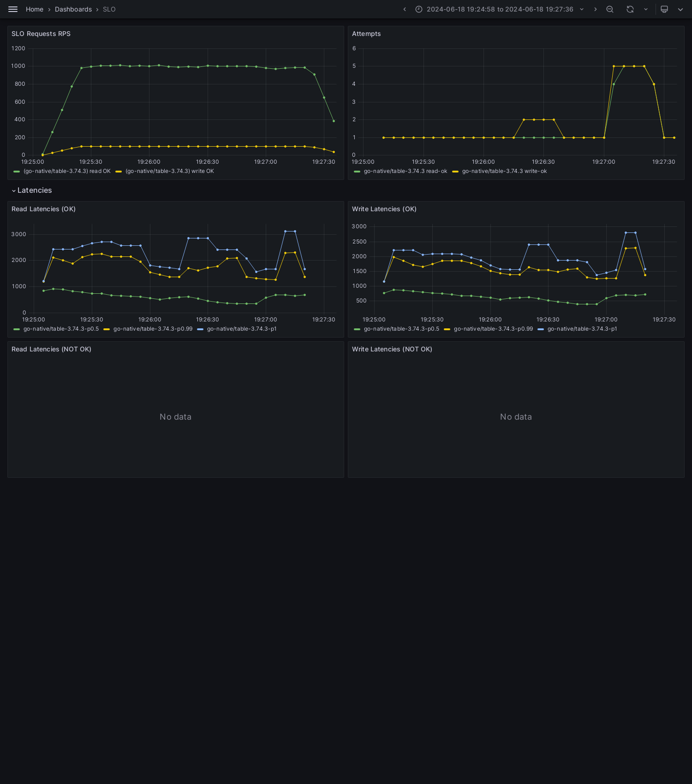Toggle p0.99 series in Read Latencies legend
This screenshot has width=692, height=784.
(153, 329)
